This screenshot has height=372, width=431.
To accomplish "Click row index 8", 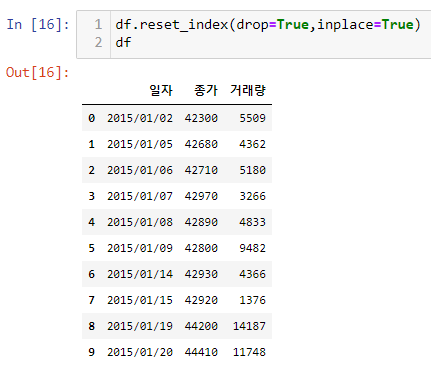I will [92, 326].
